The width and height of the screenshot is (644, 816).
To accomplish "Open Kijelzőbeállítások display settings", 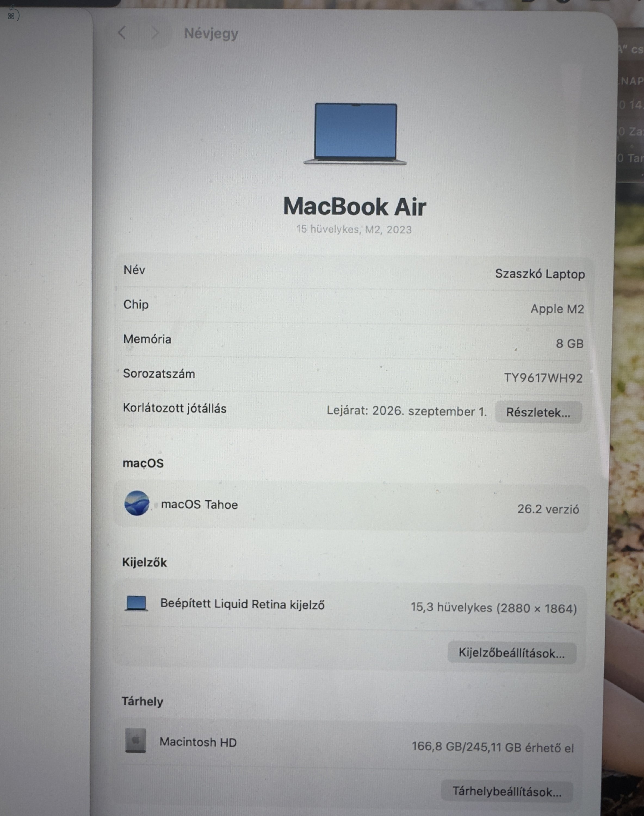I will pos(512,653).
